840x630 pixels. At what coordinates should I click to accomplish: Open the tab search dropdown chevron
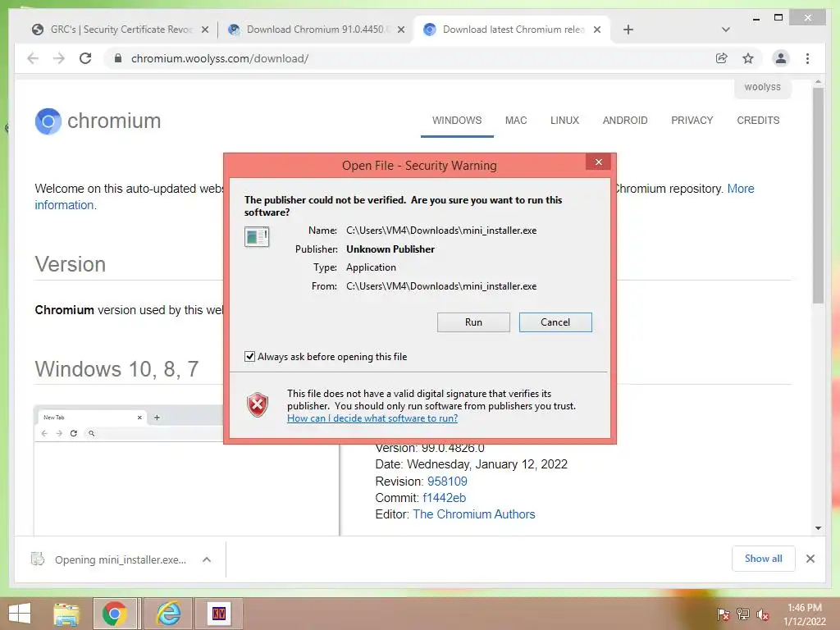(725, 30)
